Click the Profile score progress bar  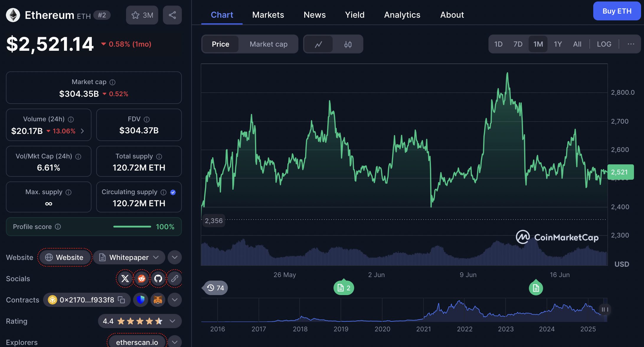tap(132, 227)
